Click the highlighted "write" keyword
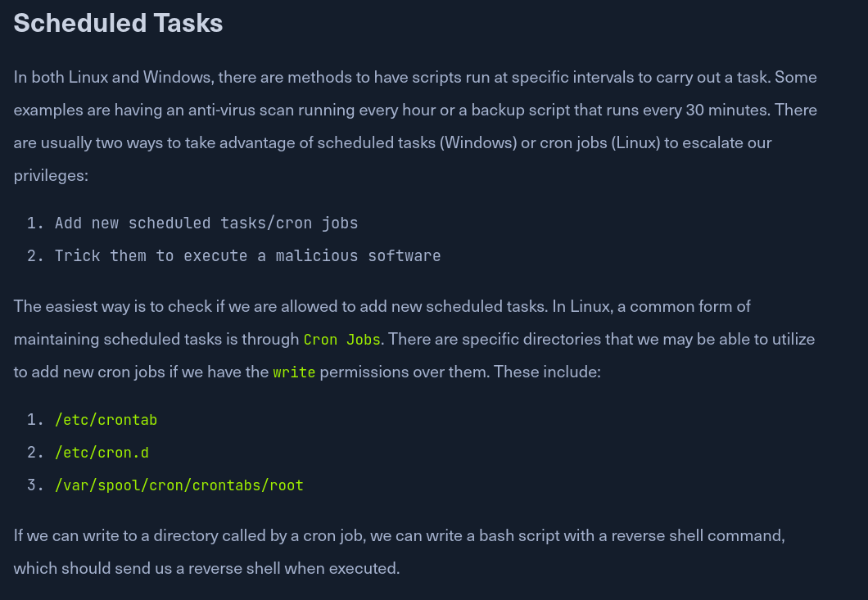The height and width of the screenshot is (600, 868). 294,372
